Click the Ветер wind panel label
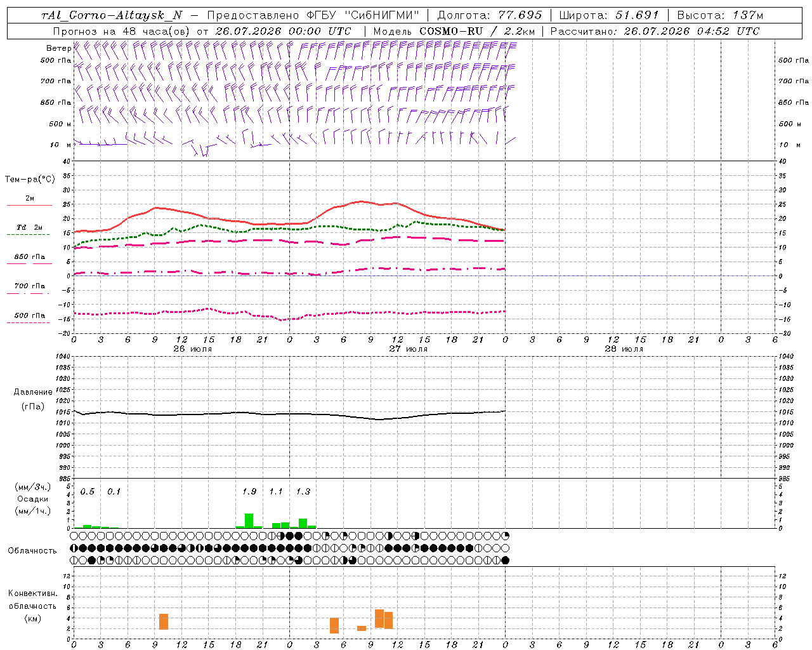Viewport: 812px width, 650px height. pos(58,48)
